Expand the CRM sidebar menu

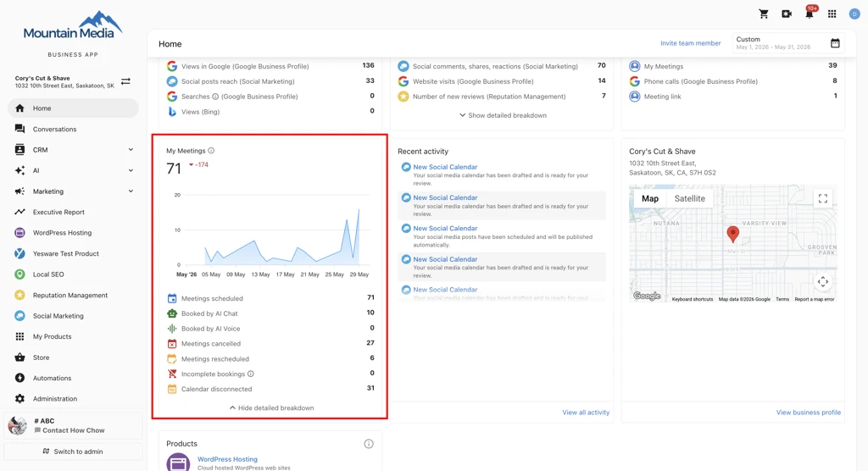pyautogui.click(x=131, y=149)
